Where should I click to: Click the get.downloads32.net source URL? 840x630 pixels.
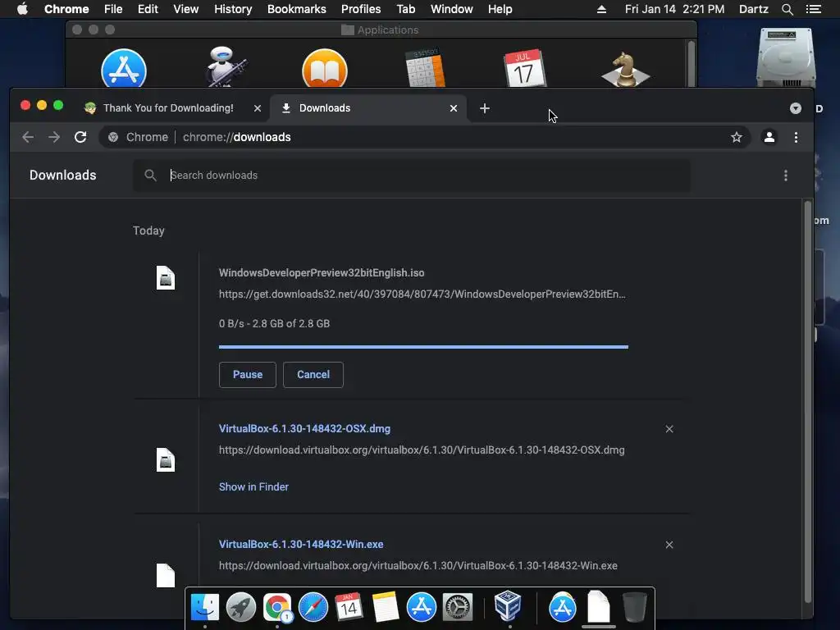[x=422, y=294]
